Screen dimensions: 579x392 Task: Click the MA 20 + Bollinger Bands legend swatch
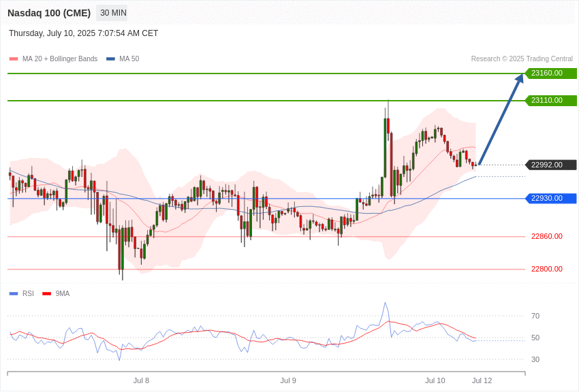(x=14, y=59)
